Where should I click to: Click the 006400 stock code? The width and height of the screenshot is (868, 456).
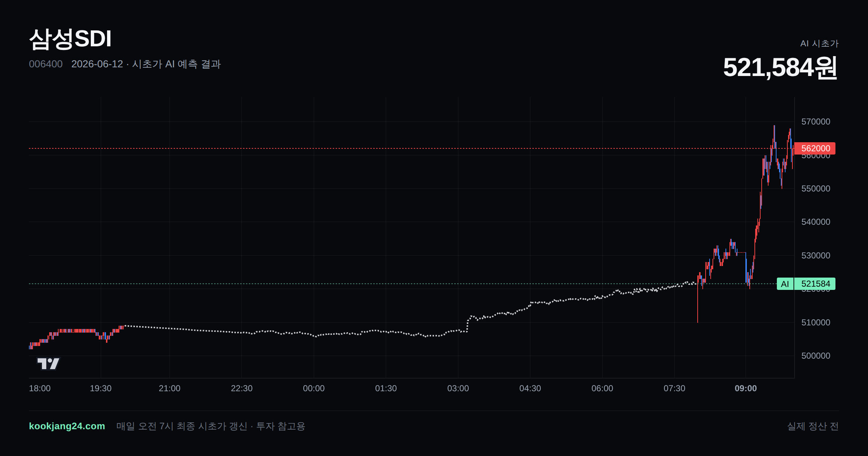coord(46,64)
